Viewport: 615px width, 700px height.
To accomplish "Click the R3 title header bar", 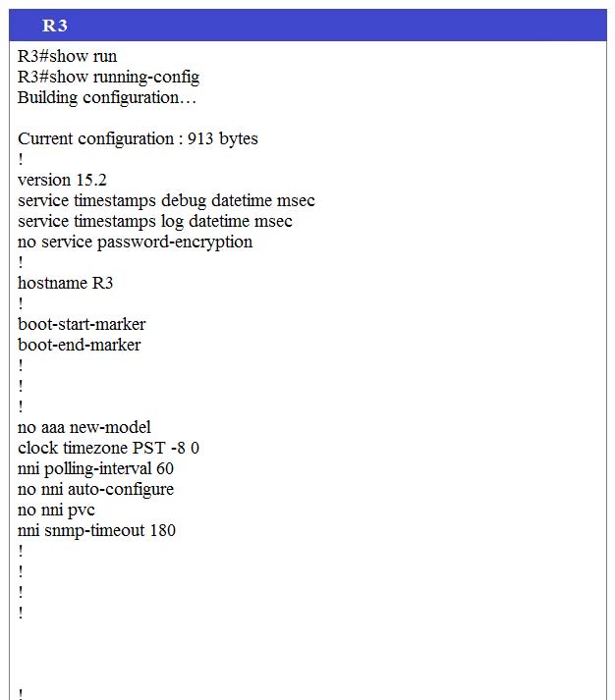I will click(307, 25).
